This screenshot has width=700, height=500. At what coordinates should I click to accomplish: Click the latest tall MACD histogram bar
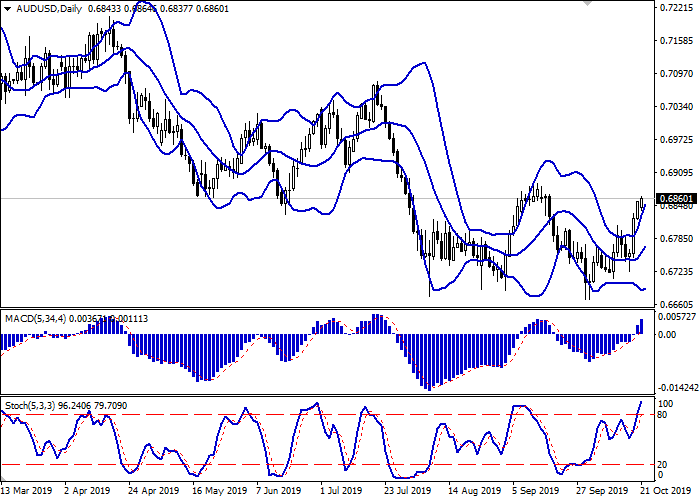coord(641,326)
